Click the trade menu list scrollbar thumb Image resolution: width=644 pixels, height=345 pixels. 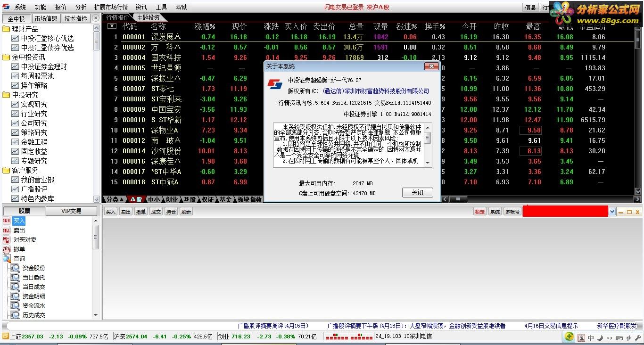tap(96, 237)
